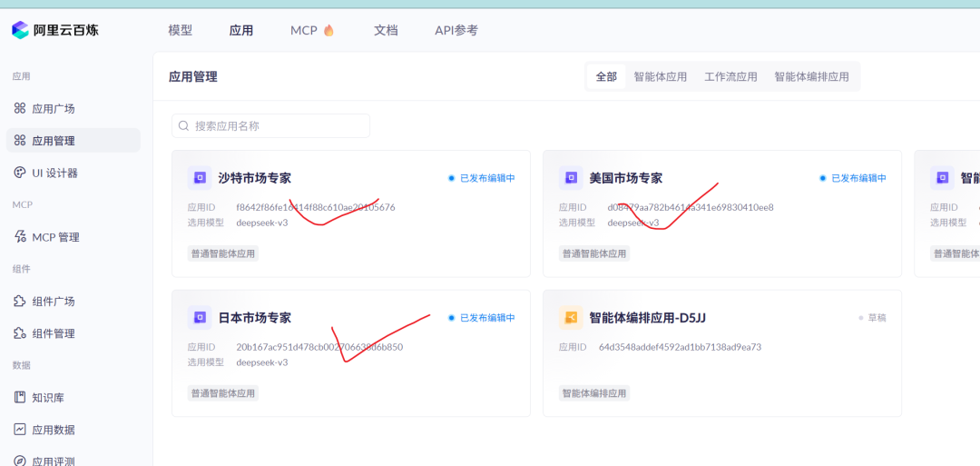Viewport: 980px width, 466px height.
Task: Click the 智能体编排应用 tag on D5JJ card
Action: (x=594, y=393)
